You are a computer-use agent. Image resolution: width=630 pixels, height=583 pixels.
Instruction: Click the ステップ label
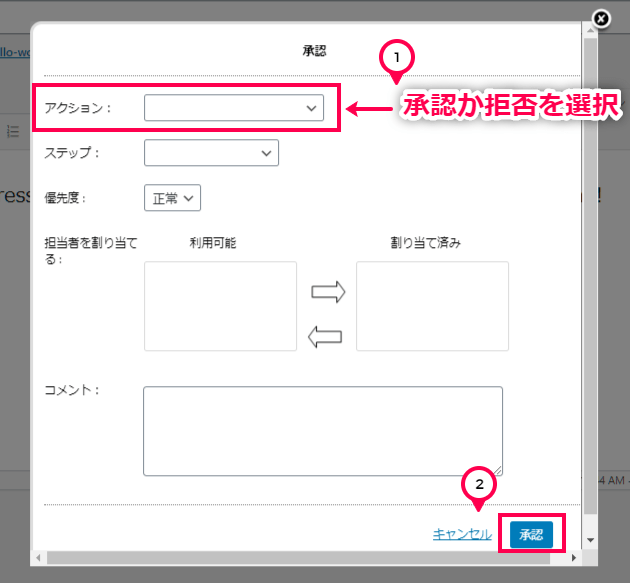pyautogui.click(x=72, y=153)
